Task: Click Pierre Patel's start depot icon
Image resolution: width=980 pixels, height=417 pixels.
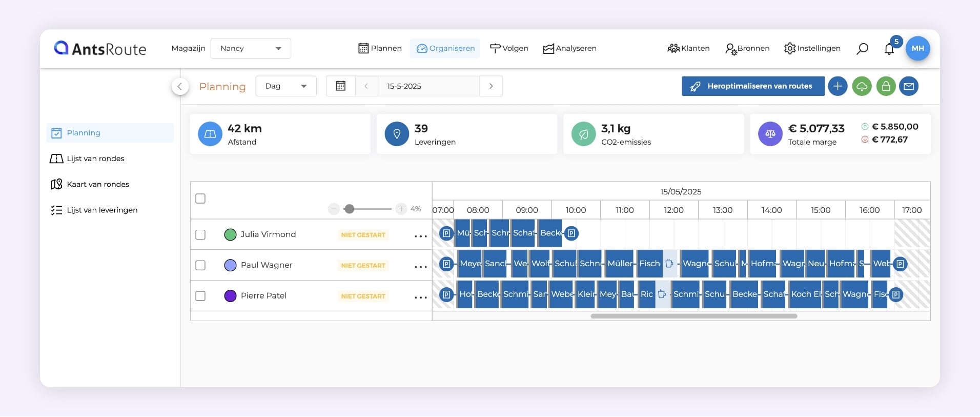Action: (x=446, y=294)
